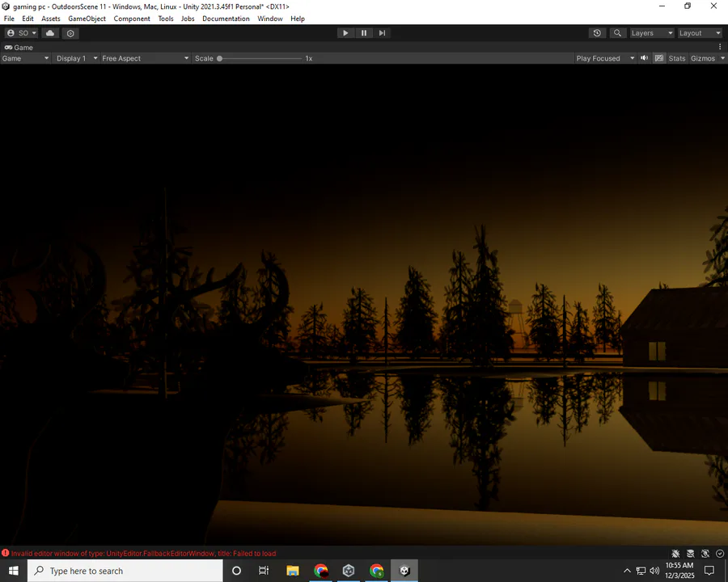The width and height of the screenshot is (728, 582).
Task: Open the Display 1 dropdown
Action: pyautogui.click(x=76, y=58)
